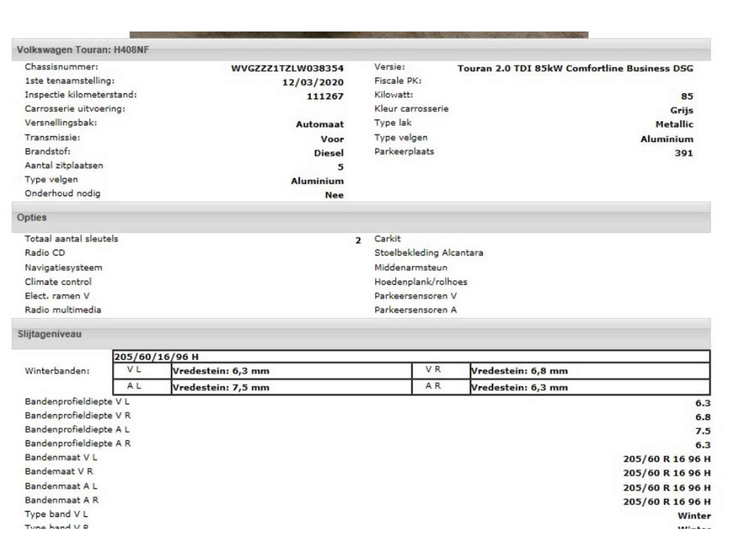
Task: Click the Climate control option
Action: [x=58, y=282]
